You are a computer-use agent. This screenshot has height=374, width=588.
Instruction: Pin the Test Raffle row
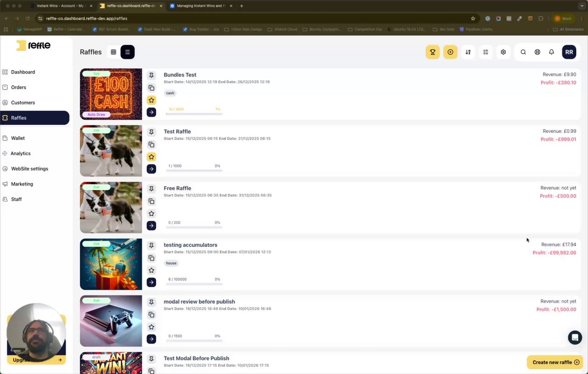point(151,132)
